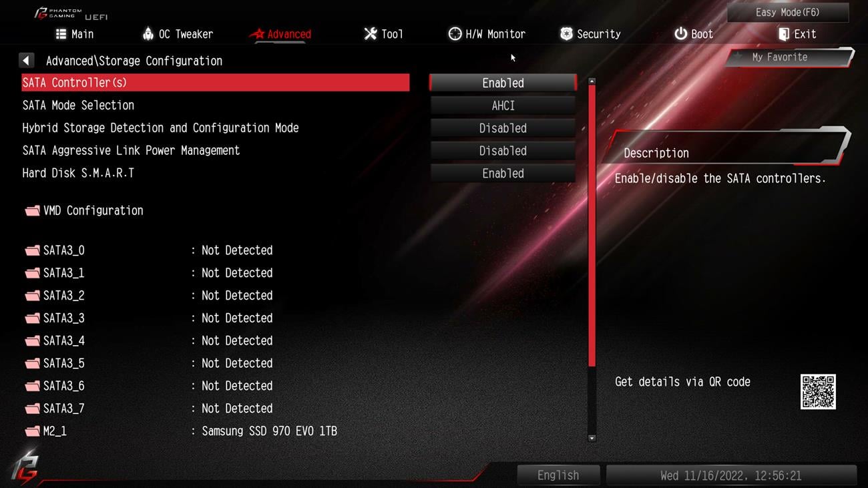Open My Favorite panel
Screen dimensions: 868x488
click(x=789, y=57)
